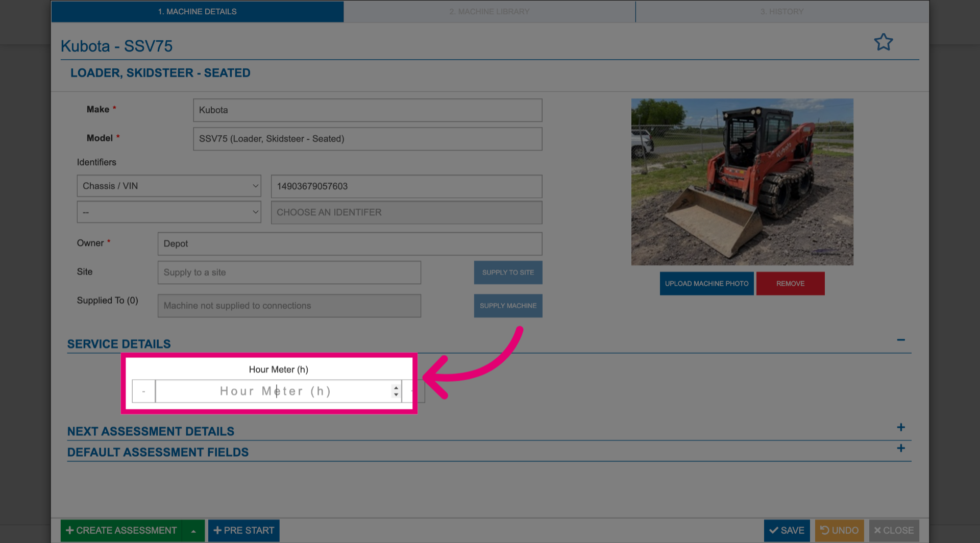Click the Hour Meter (h) label
The width and height of the screenshot is (980, 543).
[x=279, y=369]
